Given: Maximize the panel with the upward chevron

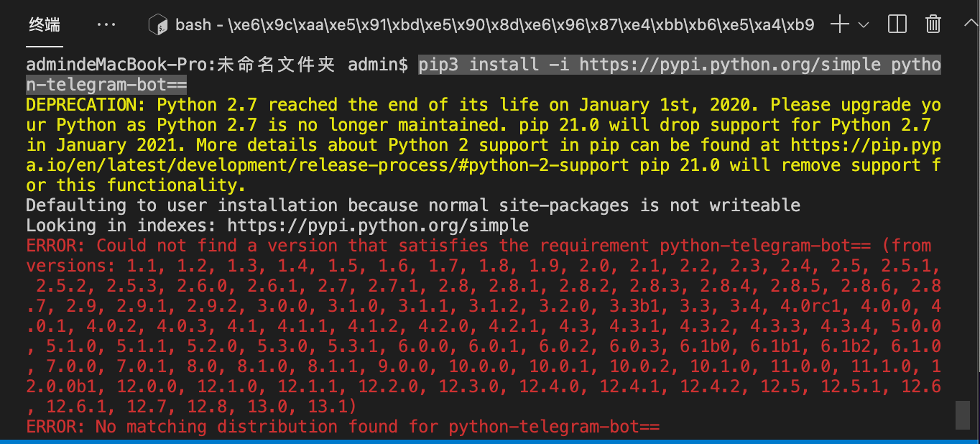Looking at the screenshot, I should pyautogui.click(x=970, y=24).
